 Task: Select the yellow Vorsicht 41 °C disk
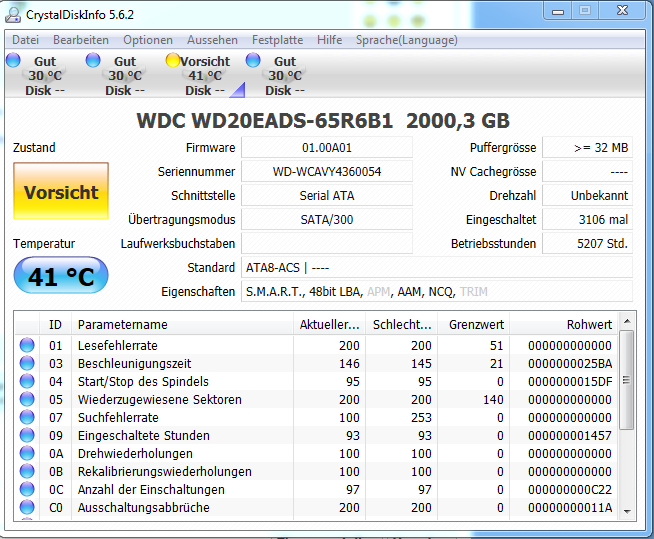198,75
